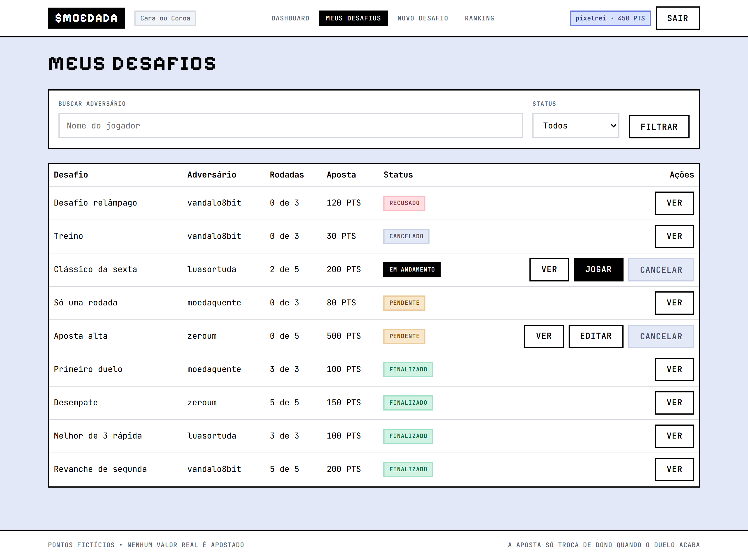Viewport: 748px width, 560px height.
Task: View the Desafio relâmpago challenge
Action: [674, 203]
